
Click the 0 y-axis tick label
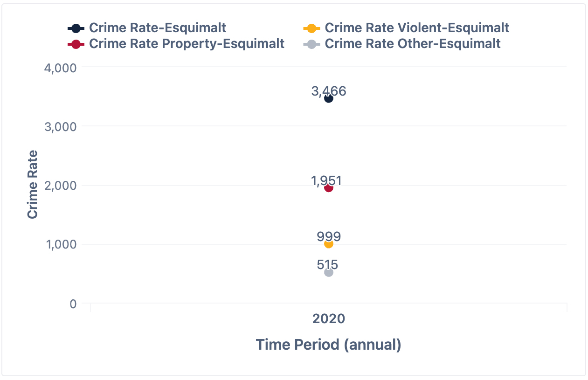tap(73, 304)
